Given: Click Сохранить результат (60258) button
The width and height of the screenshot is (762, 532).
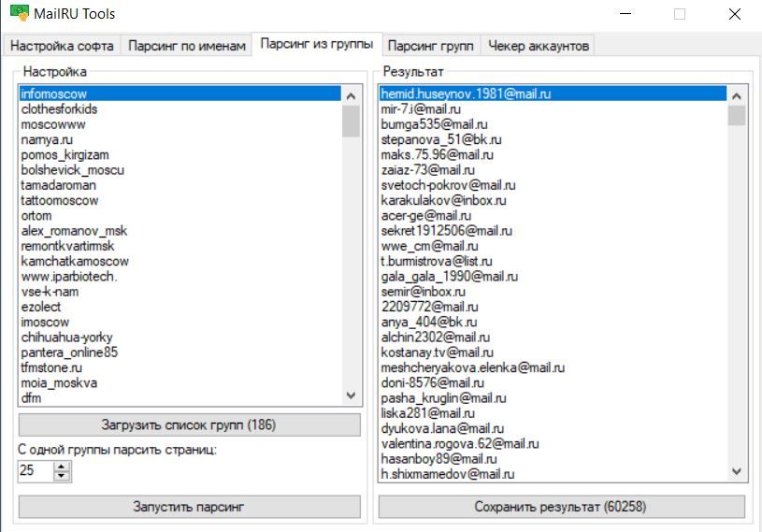Looking at the screenshot, I should [x=561, y=507].
